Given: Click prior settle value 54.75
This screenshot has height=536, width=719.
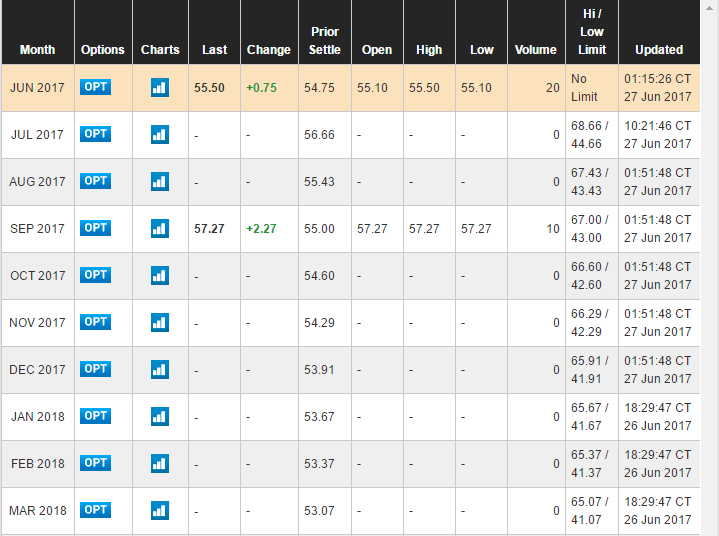Looking at the screenshot, I should click(319, 88).
